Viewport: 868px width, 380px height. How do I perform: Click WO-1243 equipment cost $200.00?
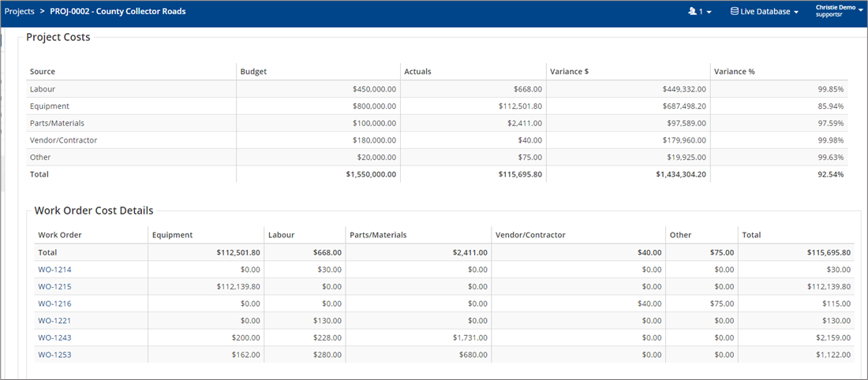pyautogui.click(x=246, y=337)
